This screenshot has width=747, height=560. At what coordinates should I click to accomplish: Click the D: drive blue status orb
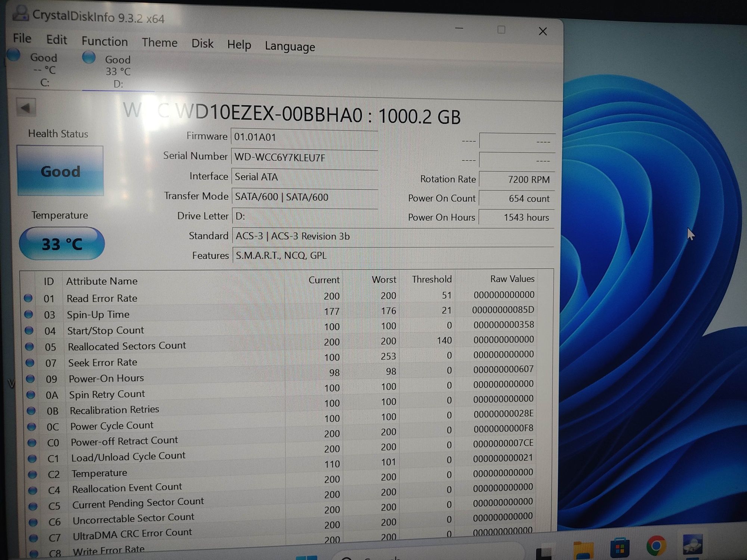click(89, 57)
